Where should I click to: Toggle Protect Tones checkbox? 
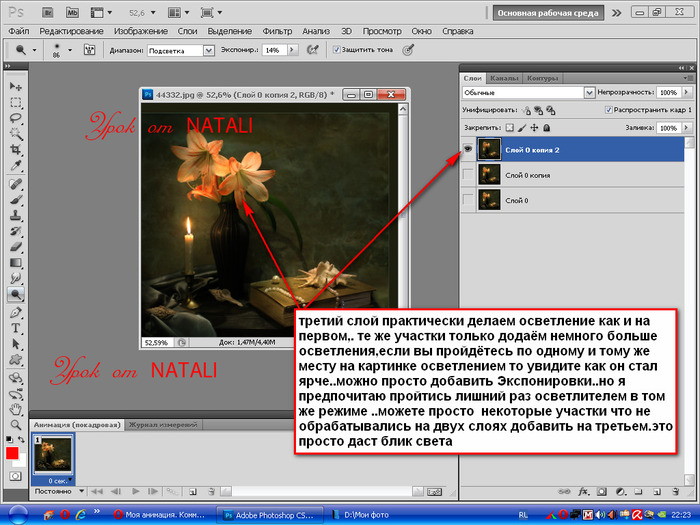pos(337,50)
